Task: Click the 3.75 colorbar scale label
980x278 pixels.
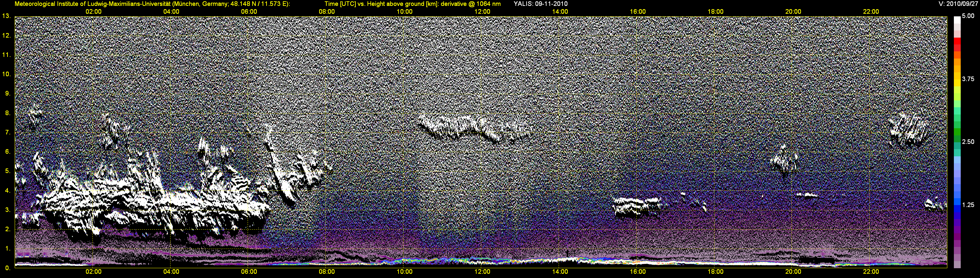Action: (969, 79)
